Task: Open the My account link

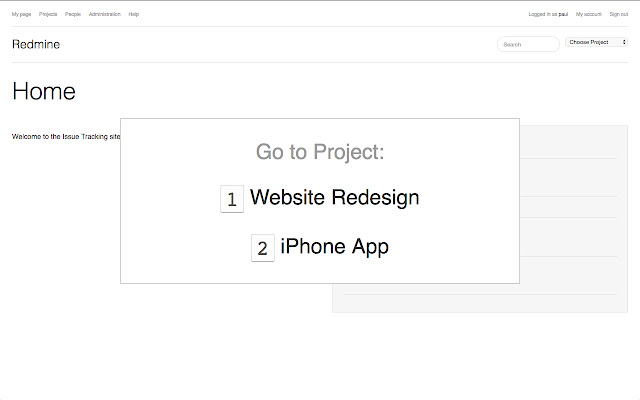Action: (x=590, y=14)
